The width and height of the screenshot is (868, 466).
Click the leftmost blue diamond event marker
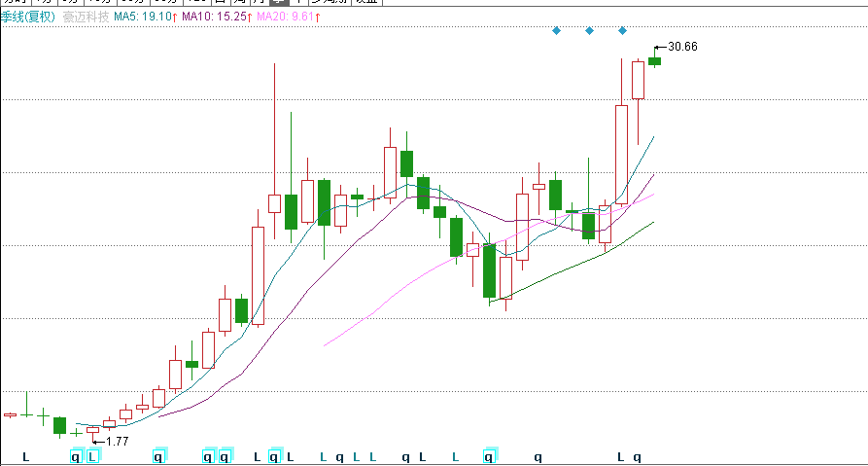tap(556, 31)
